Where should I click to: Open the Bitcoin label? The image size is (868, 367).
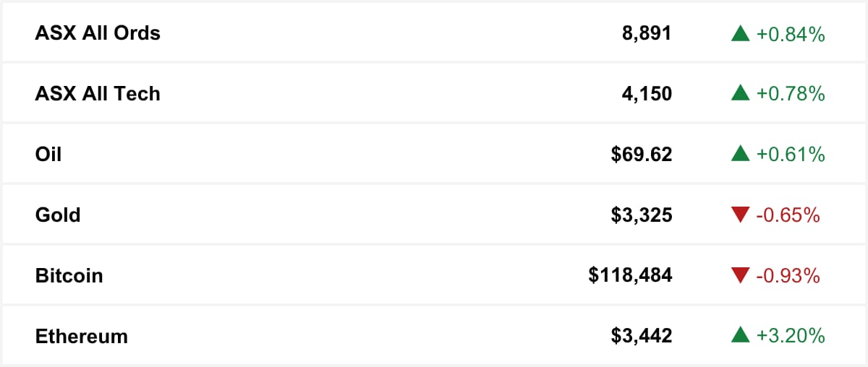click(69, 276)
